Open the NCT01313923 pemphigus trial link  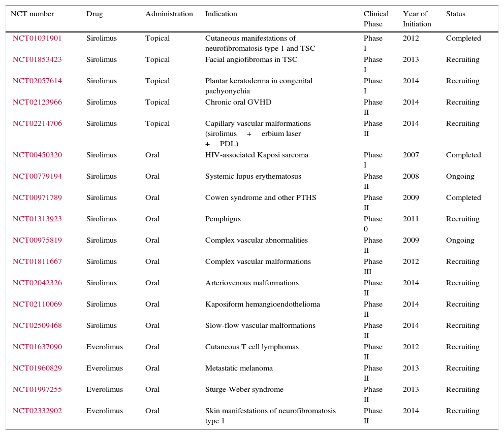click(37, 219)
